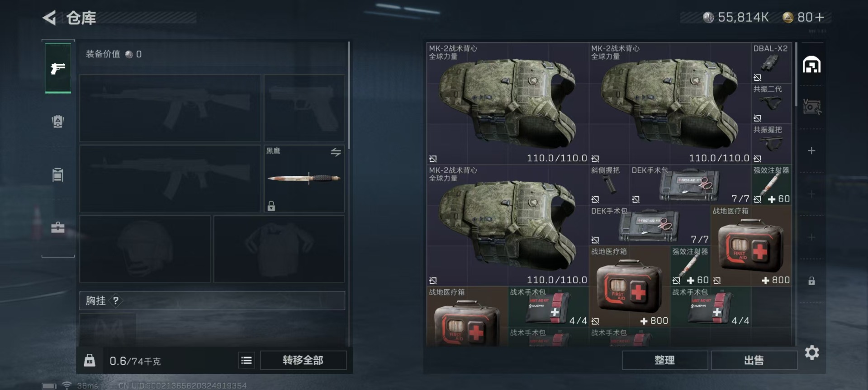
Task: Click the stash panel vertical scrollbar
Action: [796, 75]
